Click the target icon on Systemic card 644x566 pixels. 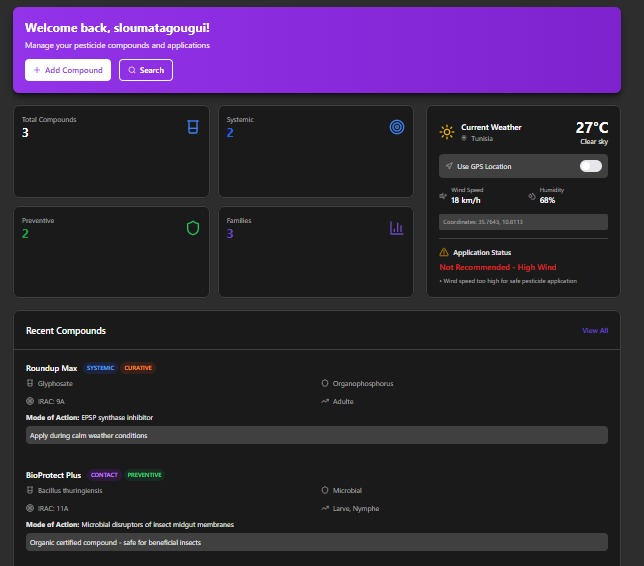pyautogui.click(x=397, y=127)
